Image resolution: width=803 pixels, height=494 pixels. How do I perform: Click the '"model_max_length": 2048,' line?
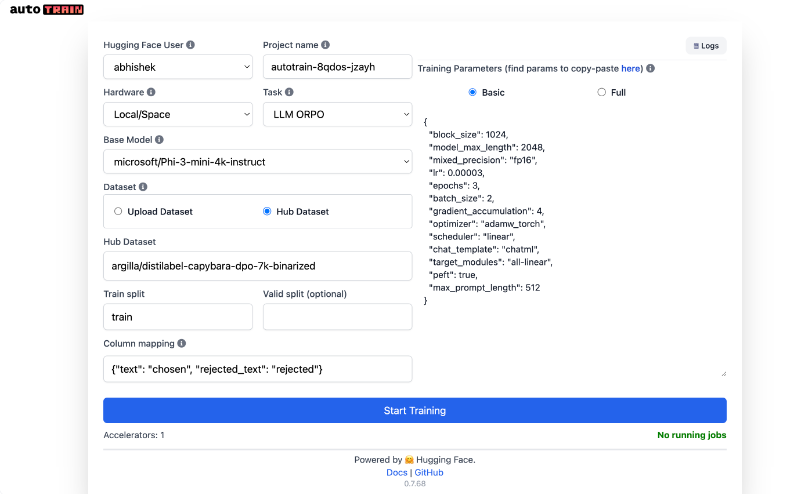tap(487, 147)
